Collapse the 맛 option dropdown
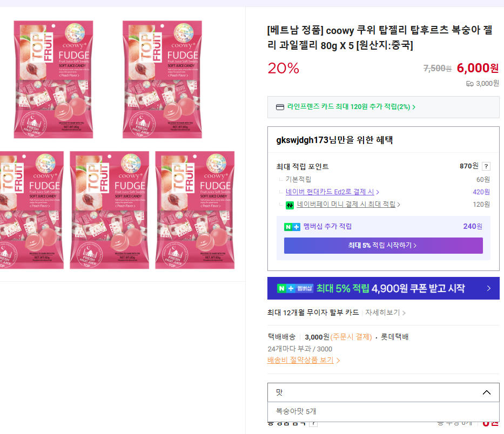 [x=486, y=392]
